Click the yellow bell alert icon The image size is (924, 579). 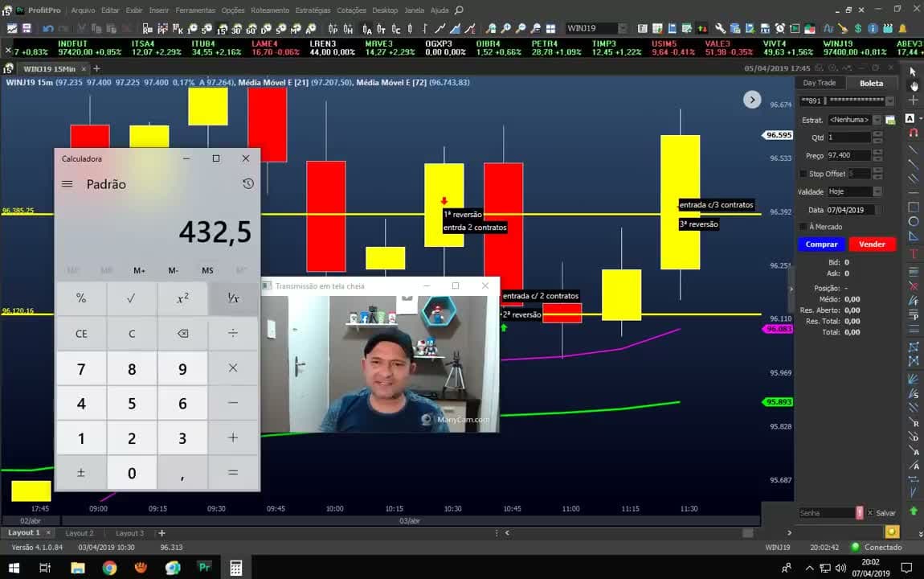pos(902,28)
